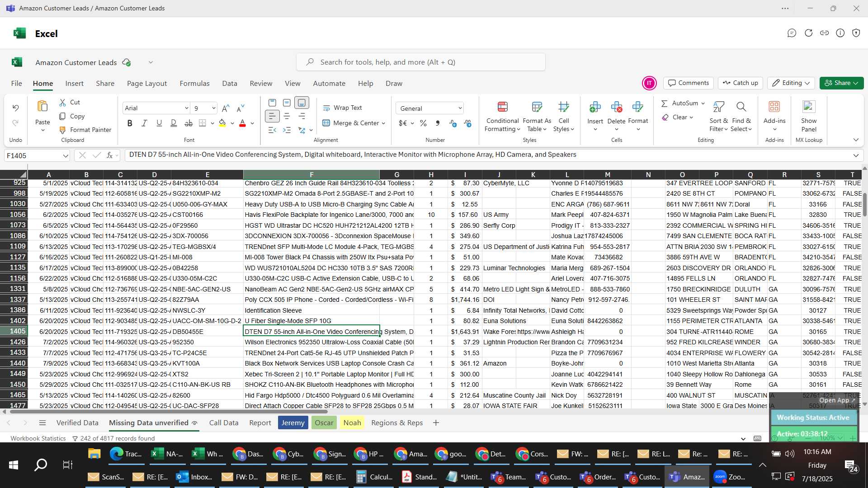Click the yellow fill color swatch
The height and width of the screenshot is (488, 868).
point(222,123)
